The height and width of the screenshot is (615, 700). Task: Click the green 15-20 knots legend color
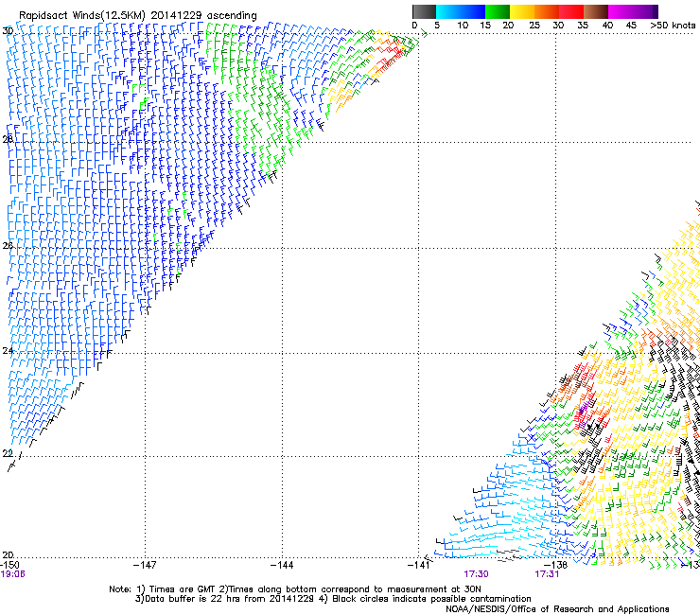498,11
